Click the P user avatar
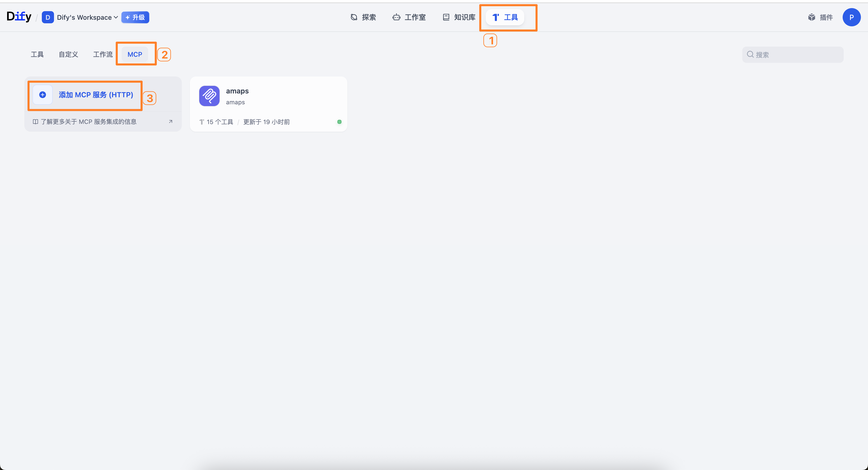The width and height of the screenshot is (868, 470). point(851,17)
